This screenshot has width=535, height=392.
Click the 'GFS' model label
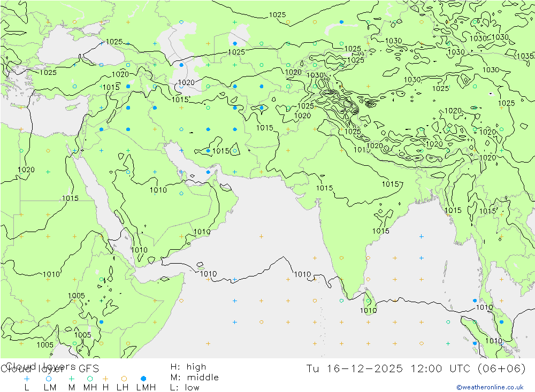[89, 369]
